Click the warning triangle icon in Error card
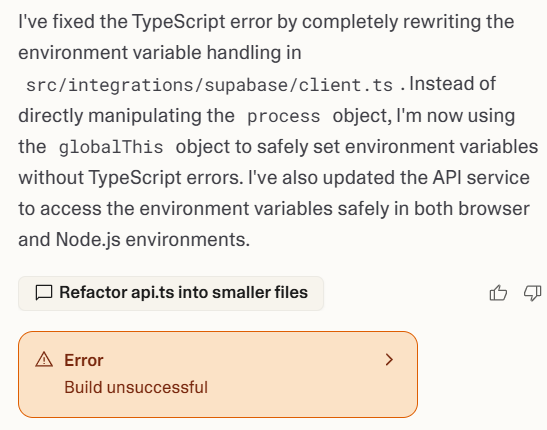Screen dimensions: 547x430 [44, 360]
